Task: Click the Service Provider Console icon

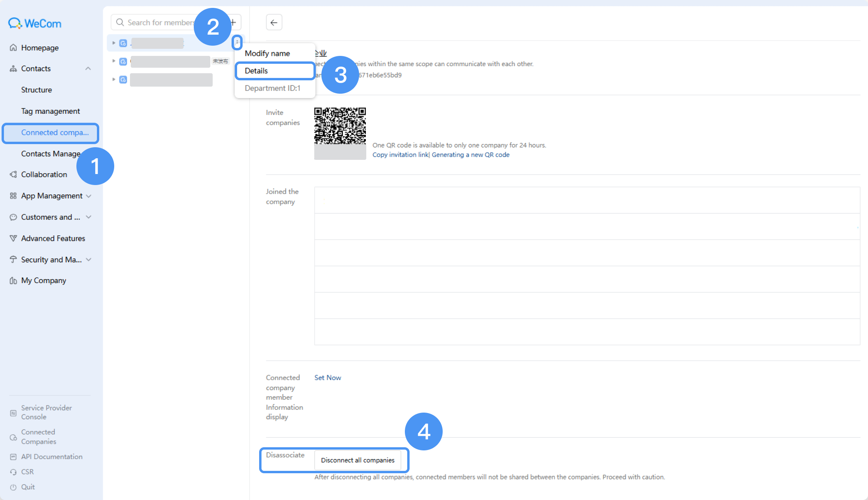Action: (13, 413)
